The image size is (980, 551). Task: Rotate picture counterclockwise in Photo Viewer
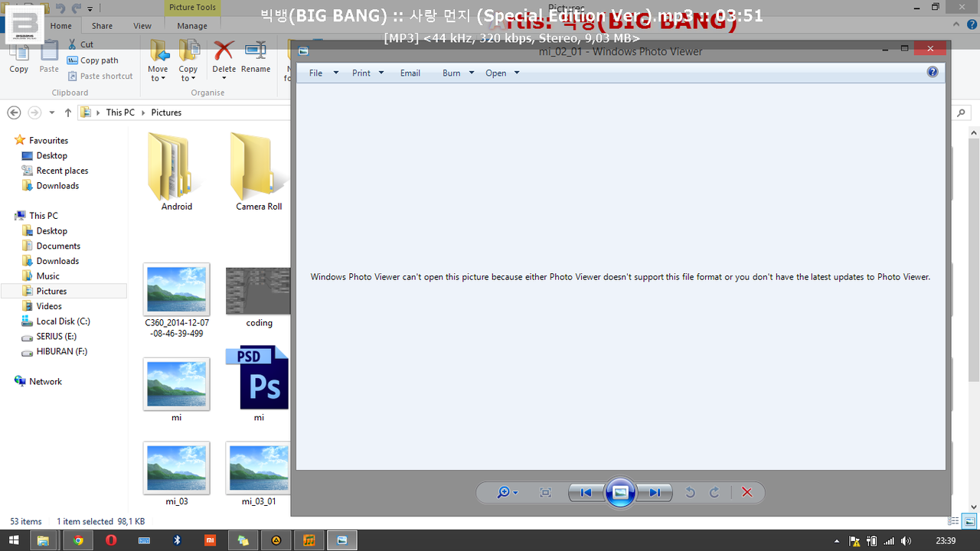[690, 493]
